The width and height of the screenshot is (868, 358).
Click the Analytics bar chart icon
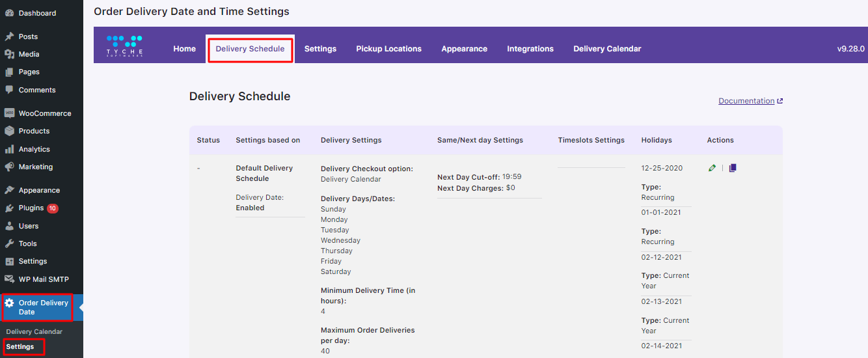[9, 149]
